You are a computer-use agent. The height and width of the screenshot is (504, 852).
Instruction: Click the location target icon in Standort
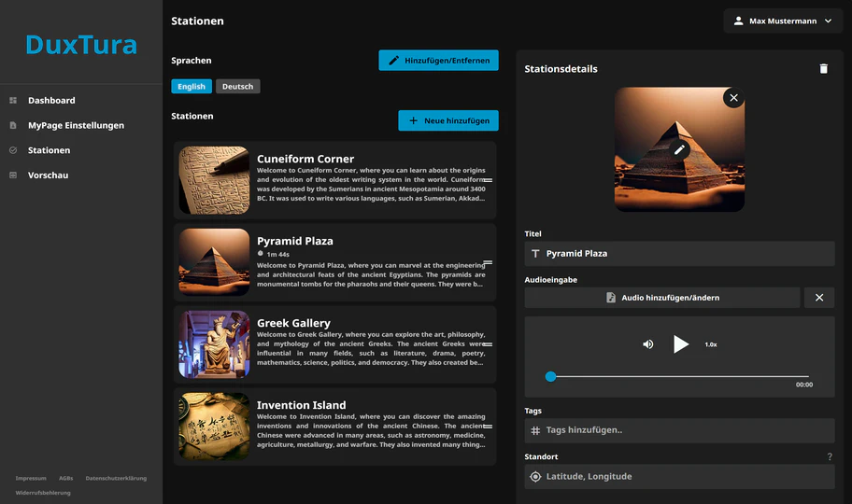point(535,477)
